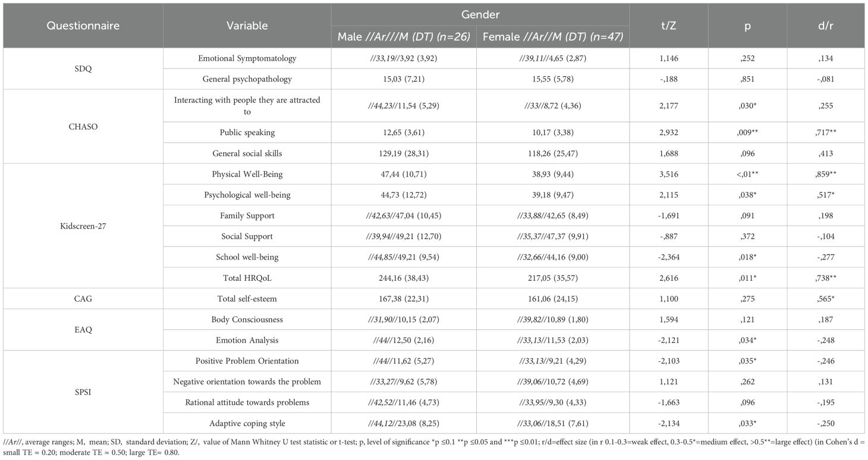Select the Emotion Analysis variable cell
The image size is (868, 460).
(x=247, y=340)
